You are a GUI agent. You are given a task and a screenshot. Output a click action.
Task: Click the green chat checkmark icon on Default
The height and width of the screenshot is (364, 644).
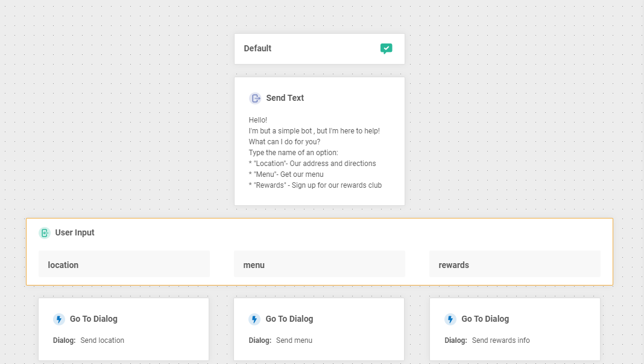[x=387, y=49]
